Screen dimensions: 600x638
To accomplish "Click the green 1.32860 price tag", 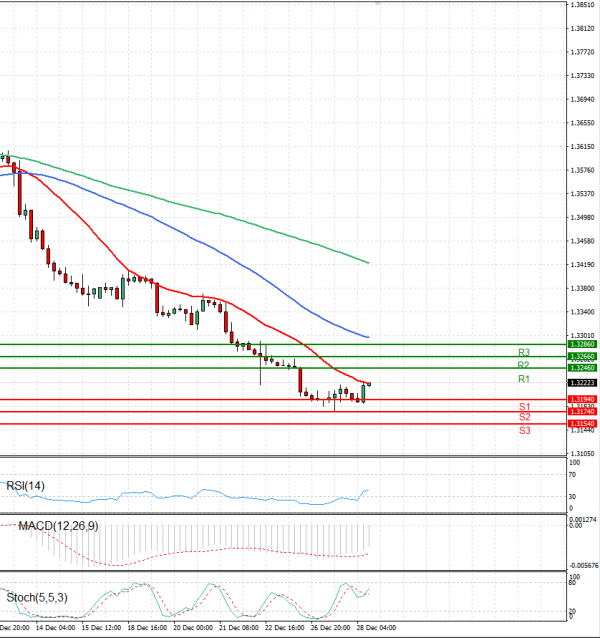I will click(582, 344).
